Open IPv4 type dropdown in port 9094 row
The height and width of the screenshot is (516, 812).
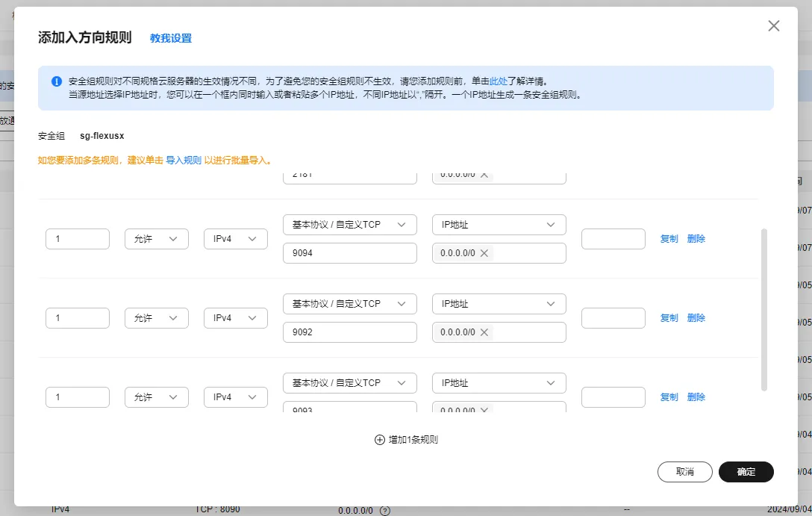[236, 239]
